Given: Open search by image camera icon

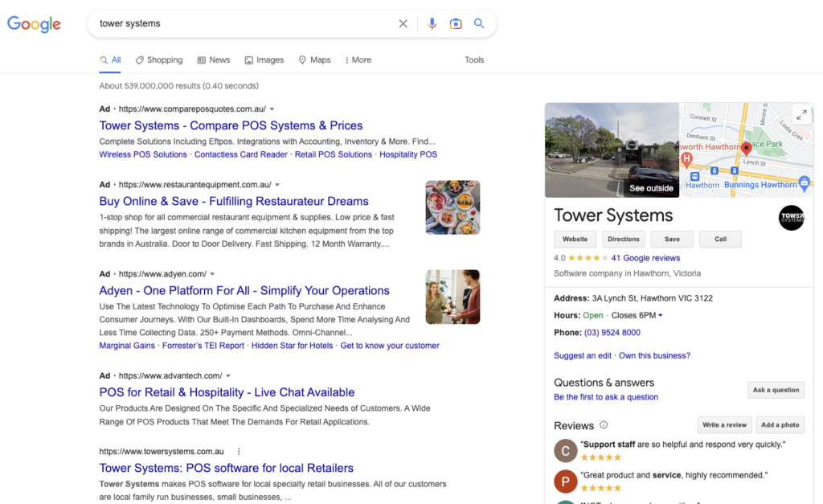Looking at the screenshot, I should coord(456,23).
